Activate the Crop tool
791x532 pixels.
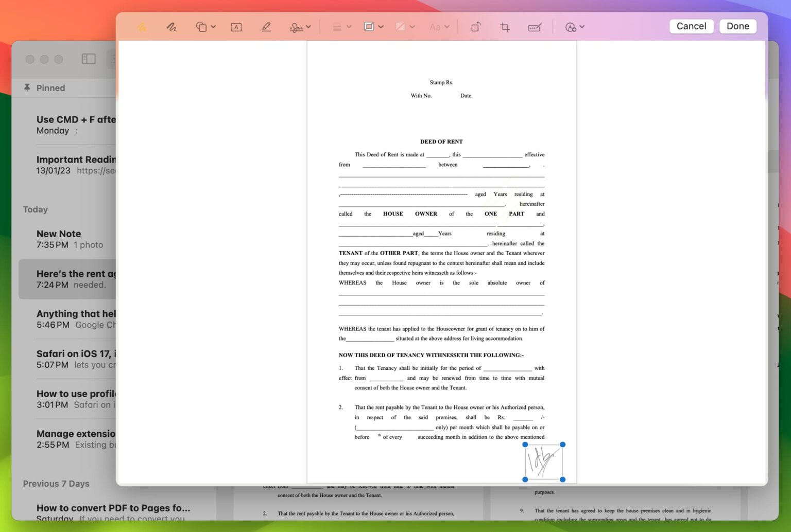coord(505,27)
